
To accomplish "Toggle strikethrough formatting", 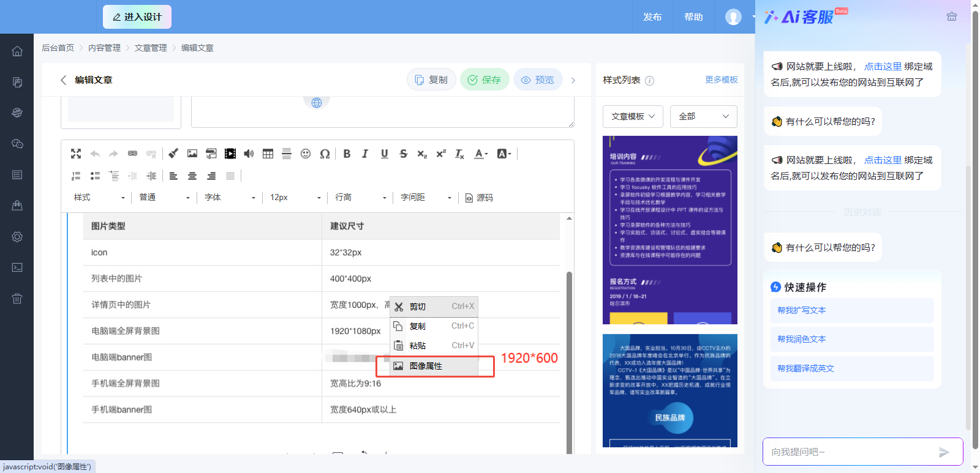I will (x=403, y=154).
